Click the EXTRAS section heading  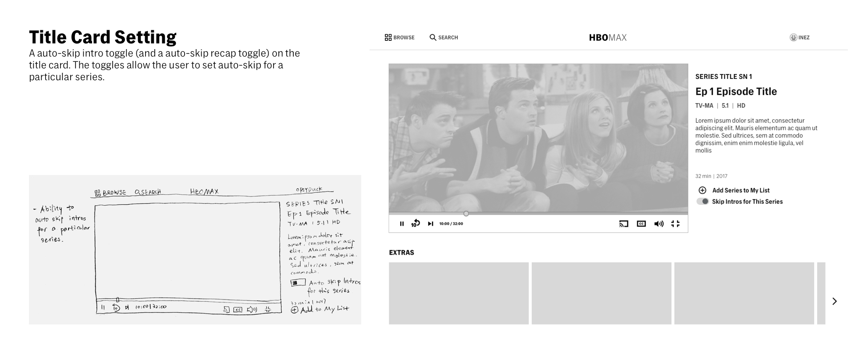coord(402,253)
